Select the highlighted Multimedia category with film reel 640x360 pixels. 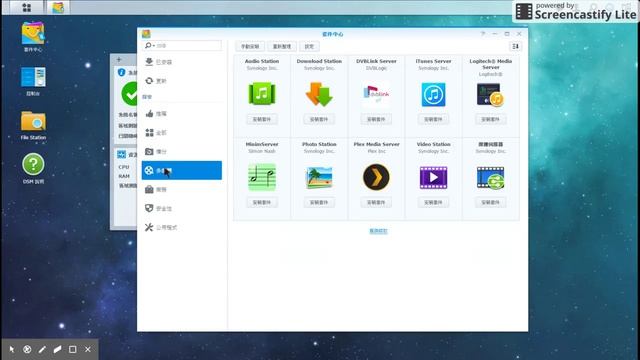coord(182,170)
